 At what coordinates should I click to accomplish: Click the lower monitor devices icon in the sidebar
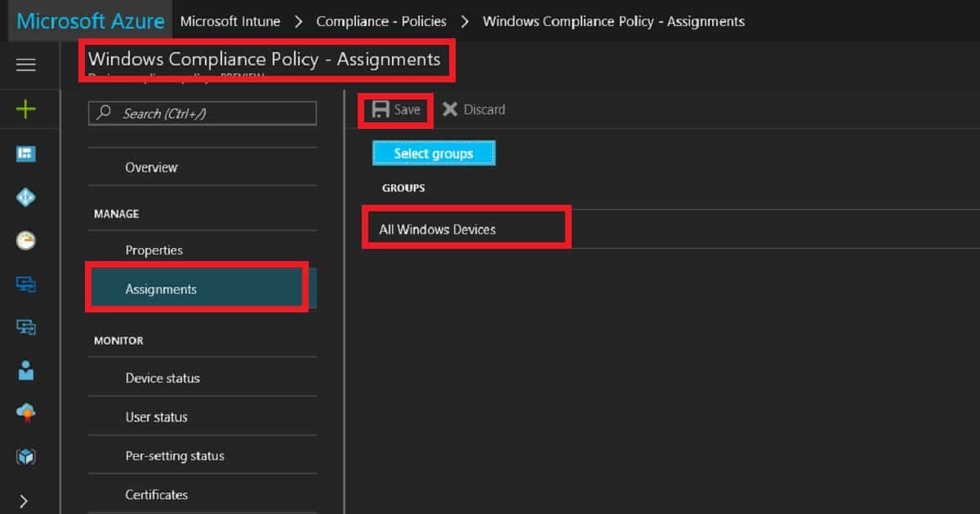(x=26, y=327)
